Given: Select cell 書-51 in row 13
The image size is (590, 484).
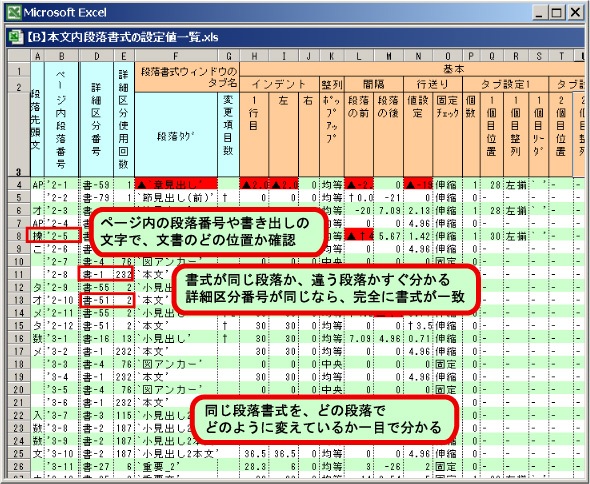Looking at the screenshot, I should 97,300.
